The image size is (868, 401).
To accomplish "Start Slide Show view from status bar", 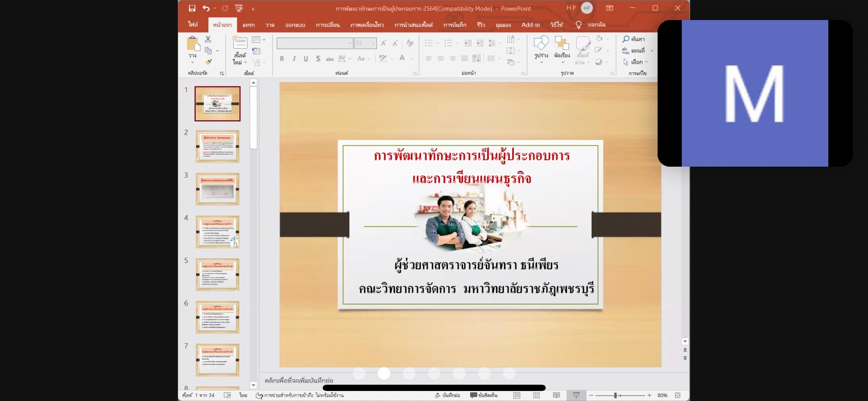I will point(576,395).
